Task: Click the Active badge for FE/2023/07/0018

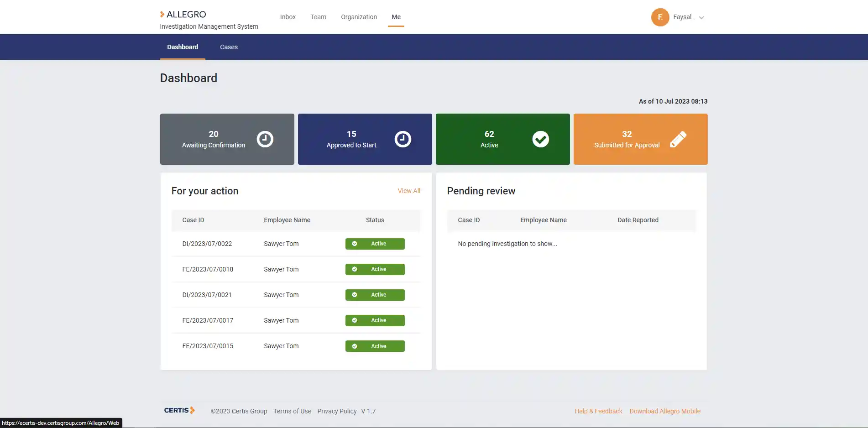Action: coord(375,269)
